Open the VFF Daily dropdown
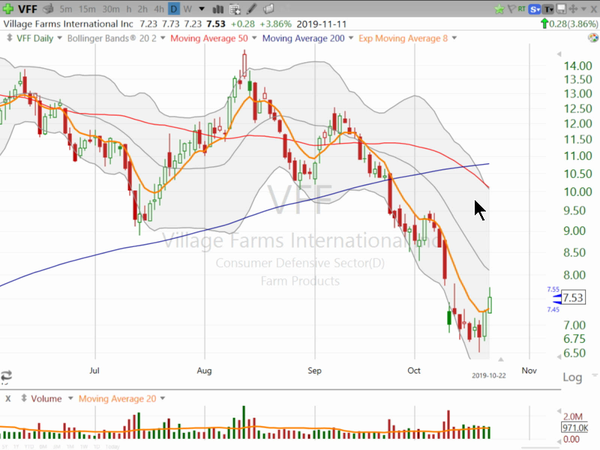600x450 pixels. click(59, 38)
